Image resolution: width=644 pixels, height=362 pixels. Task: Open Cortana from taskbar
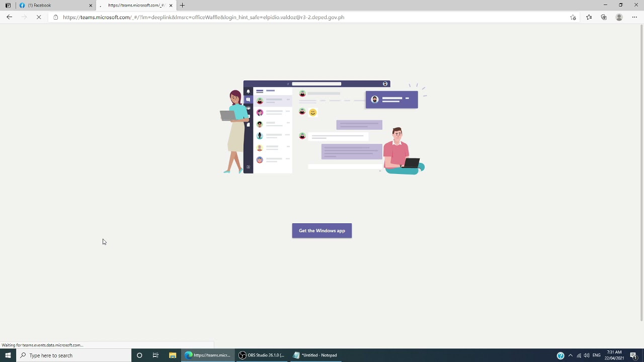[139, 355]
